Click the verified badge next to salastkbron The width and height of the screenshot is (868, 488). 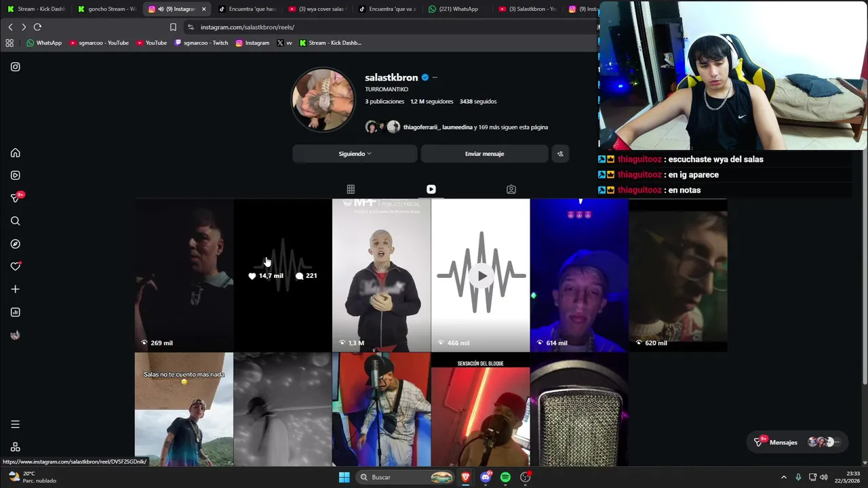pos(425,77)
